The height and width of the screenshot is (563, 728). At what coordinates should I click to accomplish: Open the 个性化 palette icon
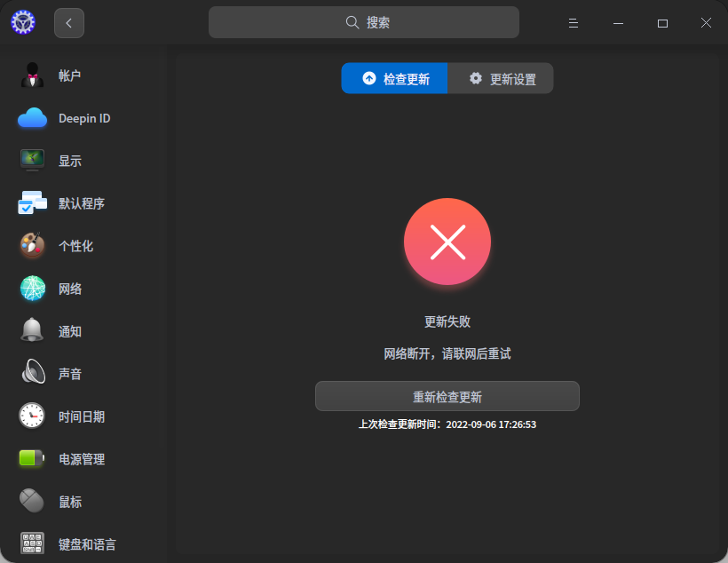[x=32, y=245]
